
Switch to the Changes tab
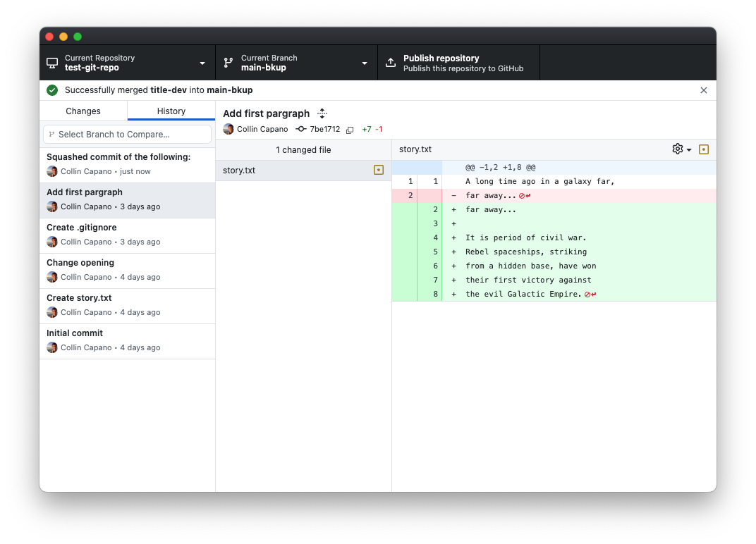pyautogui.click(x=83, y=111)
